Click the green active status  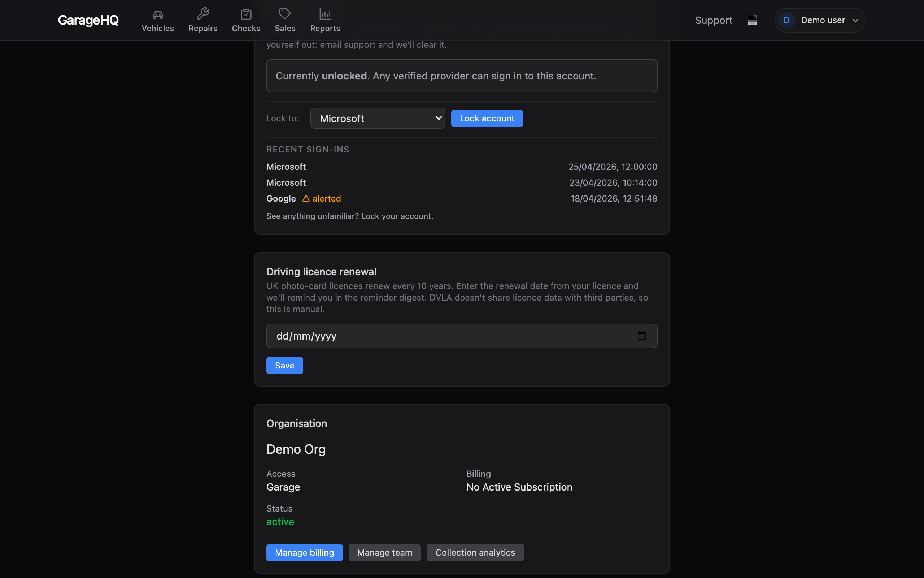pyautogui.click(x=280, y=522)
